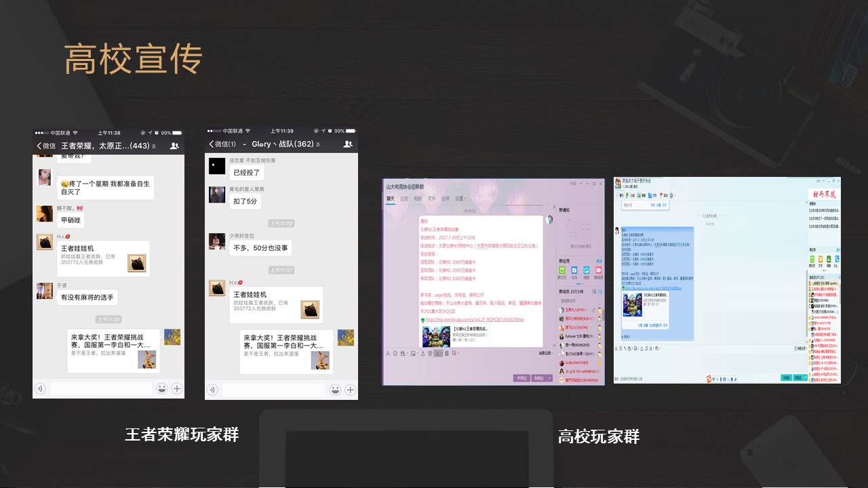Select the message '扣了5分'
868x488 pixels.
(x=245, y=201)
